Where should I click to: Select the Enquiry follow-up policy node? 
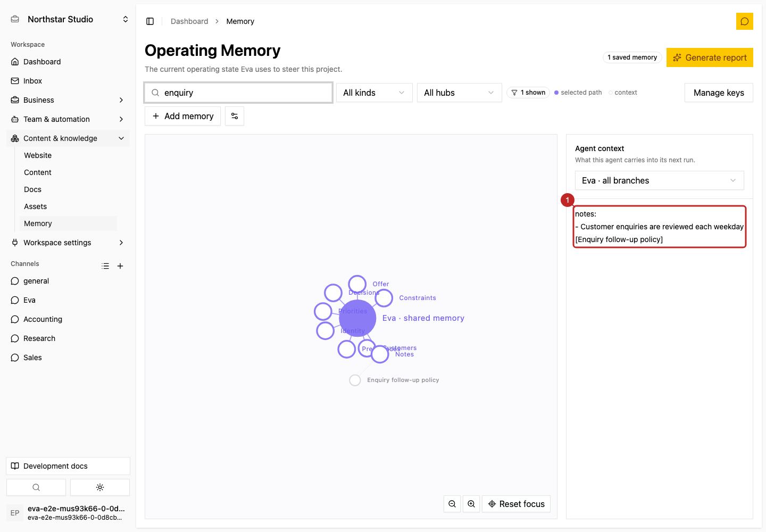pos(355,380)
